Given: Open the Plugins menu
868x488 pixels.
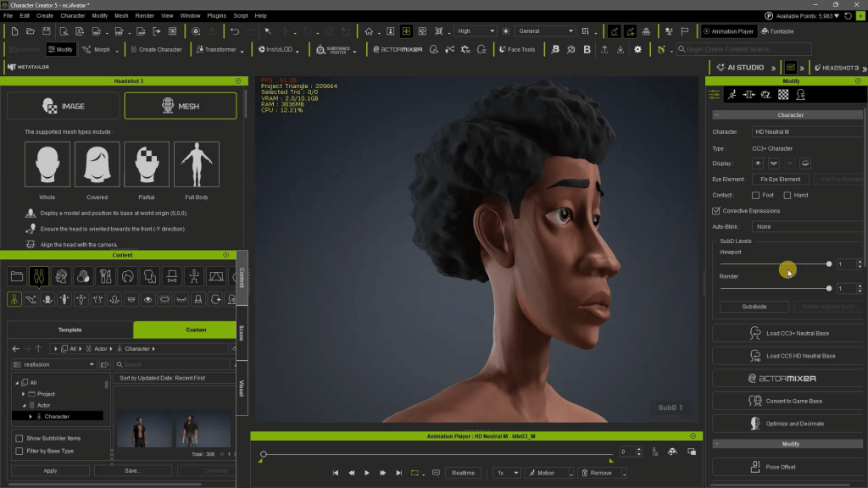Looking at the screenshot, I should [216, 15].
